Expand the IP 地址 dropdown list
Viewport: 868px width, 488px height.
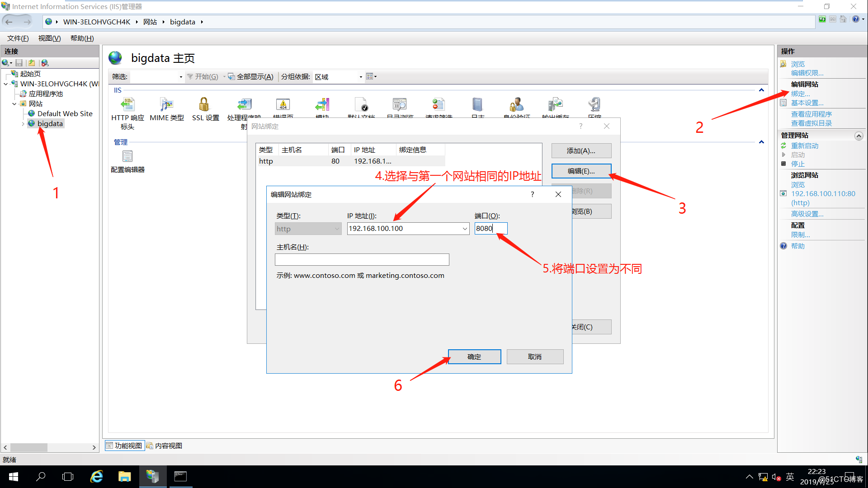click(464, 229)
